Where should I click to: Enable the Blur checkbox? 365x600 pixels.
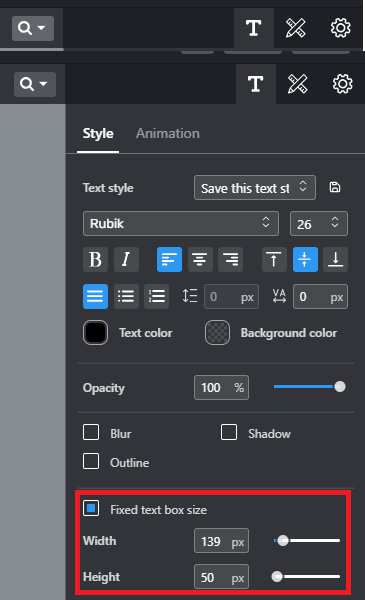coord(91,432)
